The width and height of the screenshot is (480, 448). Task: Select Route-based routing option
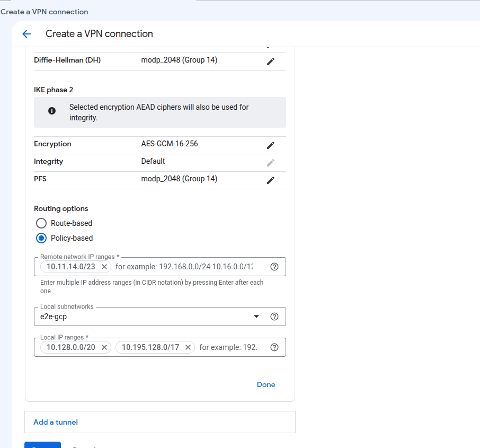click(x=41, y=223)
